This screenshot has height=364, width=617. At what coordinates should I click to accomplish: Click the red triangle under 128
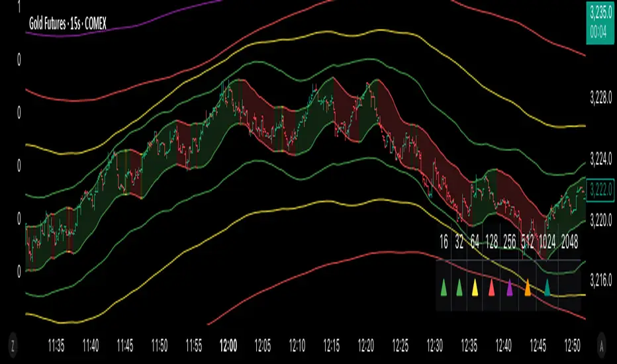coord(491,287)
